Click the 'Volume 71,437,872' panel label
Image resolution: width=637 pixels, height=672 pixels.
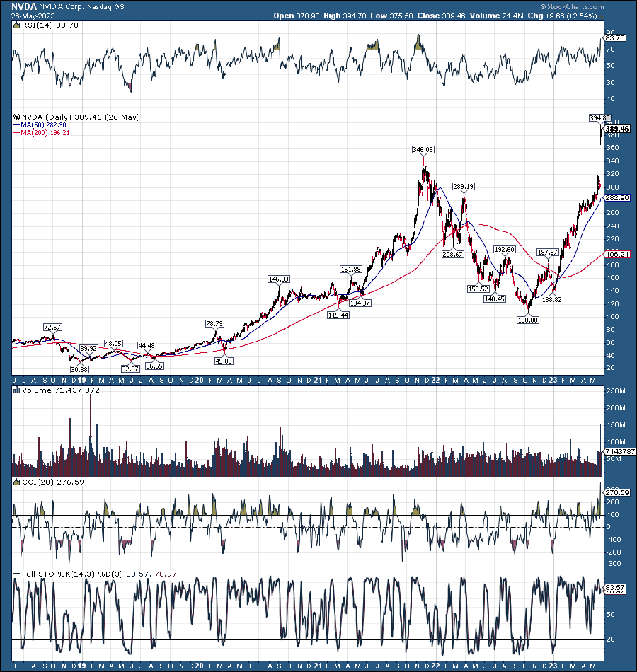[60, 390]
